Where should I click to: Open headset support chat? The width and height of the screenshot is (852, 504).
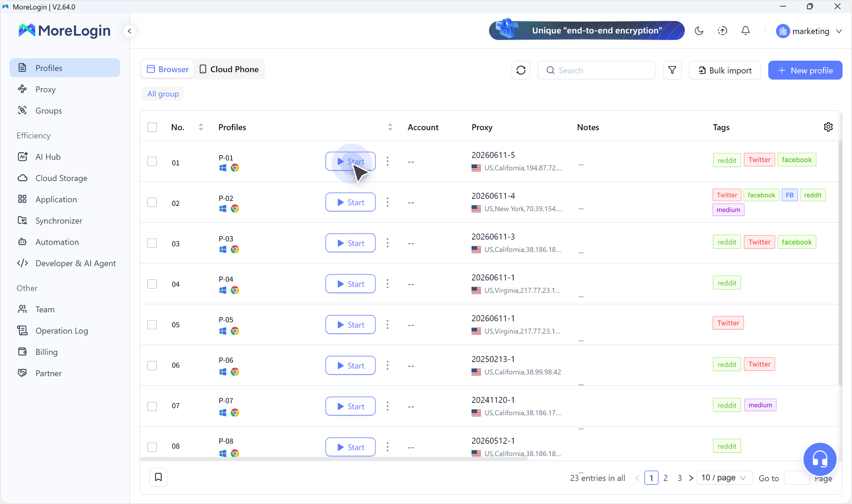(x=820, y=459)
